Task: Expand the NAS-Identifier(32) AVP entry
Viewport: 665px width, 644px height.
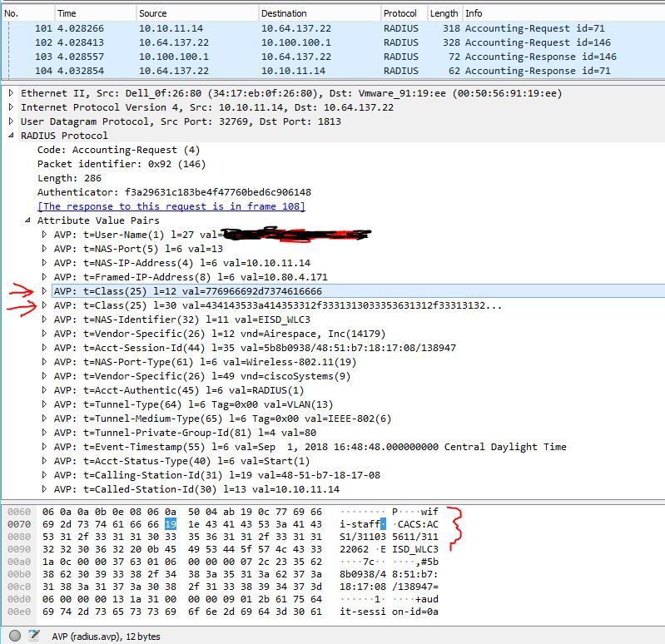Action: [44, 320]
